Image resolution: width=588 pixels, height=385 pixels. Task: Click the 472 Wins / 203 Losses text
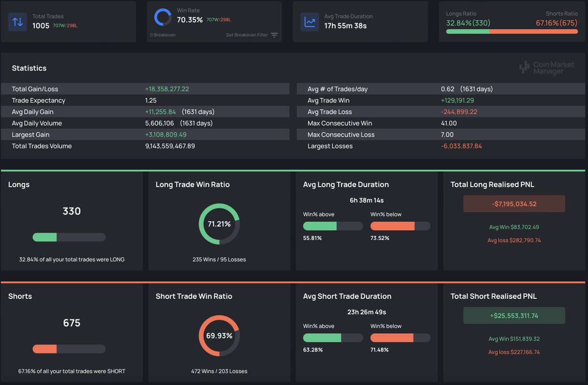tap(219, 371)
